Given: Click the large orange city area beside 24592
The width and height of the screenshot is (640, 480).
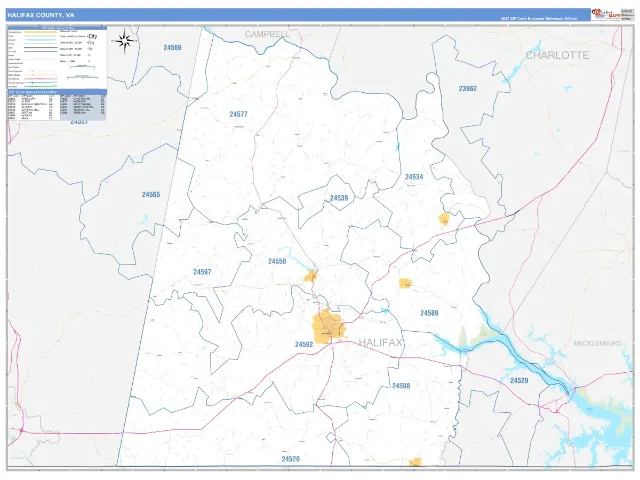Looking at the screenshot, I should pos(328,327).
